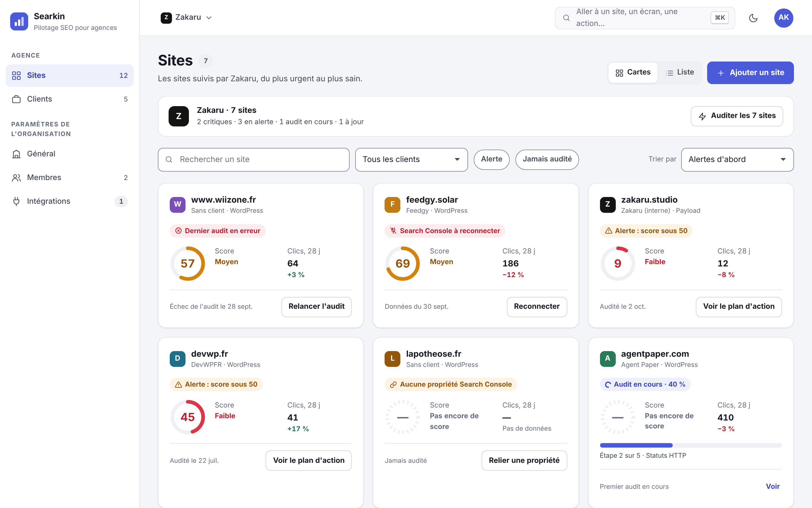
Task: Click the Reconnecter button
Action: (x=537, y=307)
